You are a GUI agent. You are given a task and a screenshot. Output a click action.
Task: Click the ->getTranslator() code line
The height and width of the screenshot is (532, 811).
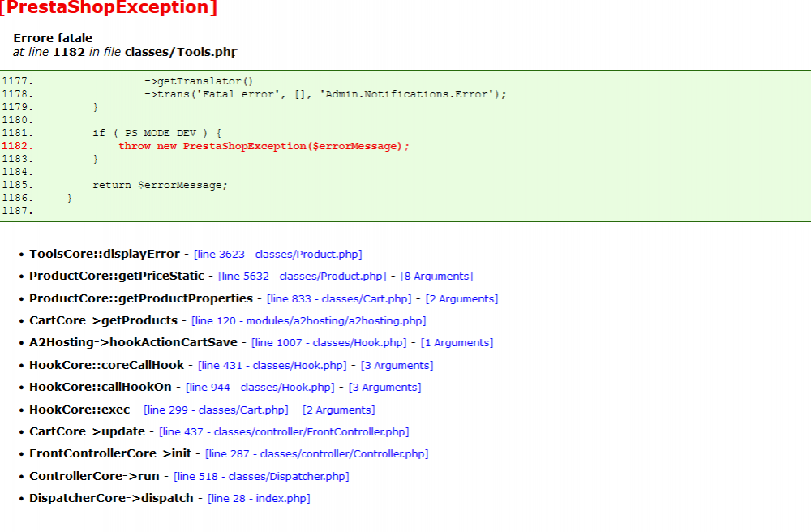[199, 81]
